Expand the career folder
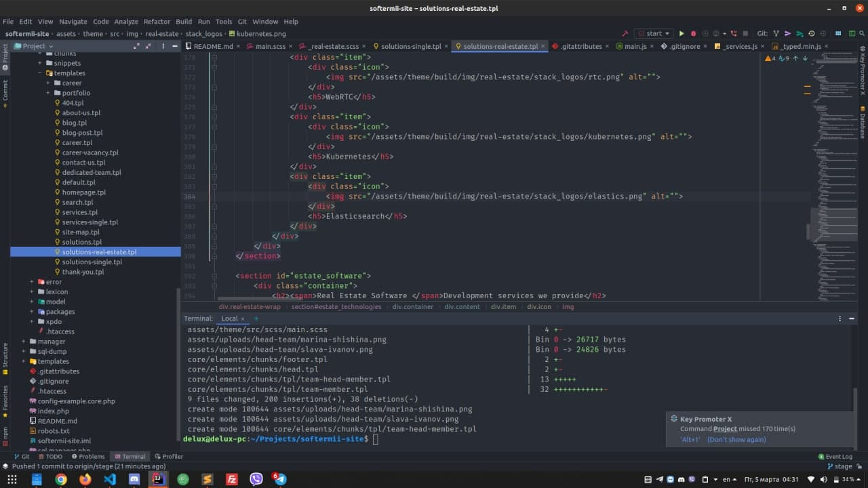Image resolution: width=868 pixels, height=488 pixels. 48,83
